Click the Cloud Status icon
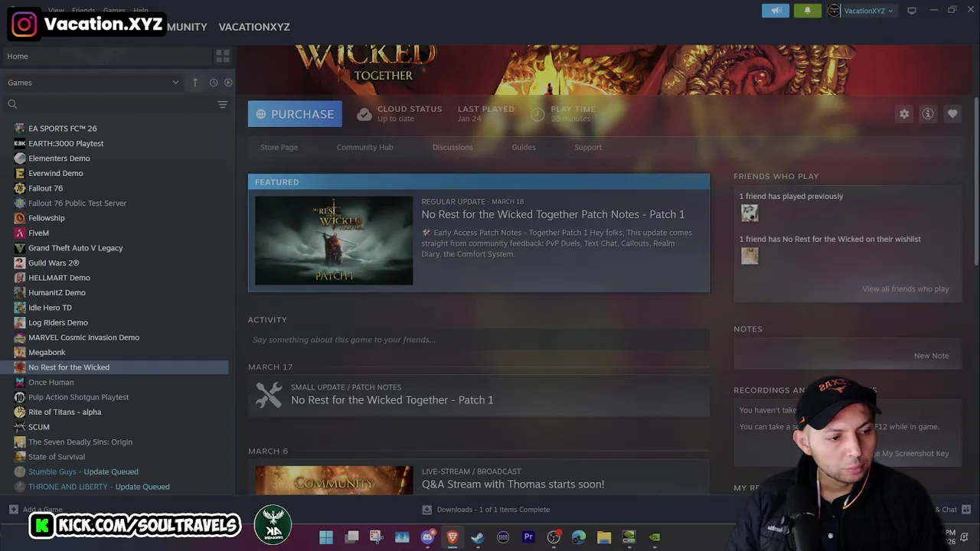Image resolution: width=980 pixels, height=551 pixels. coord(364,114)
